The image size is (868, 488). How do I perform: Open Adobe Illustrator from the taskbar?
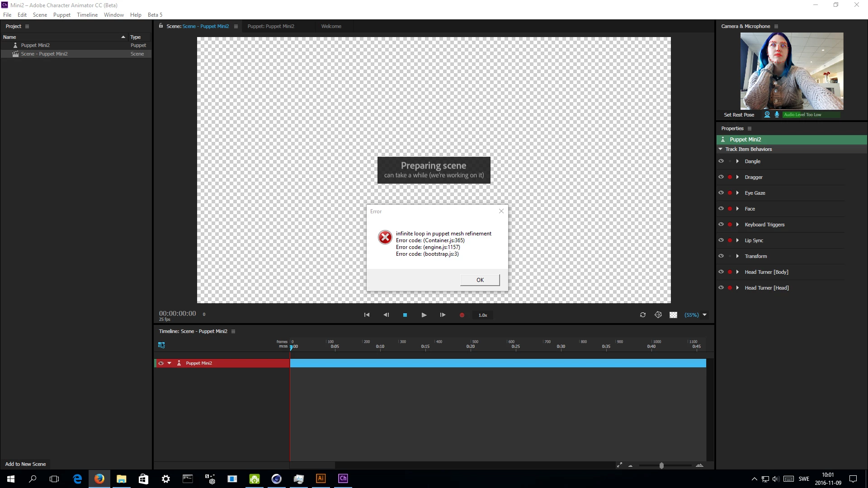coord(321,479)
